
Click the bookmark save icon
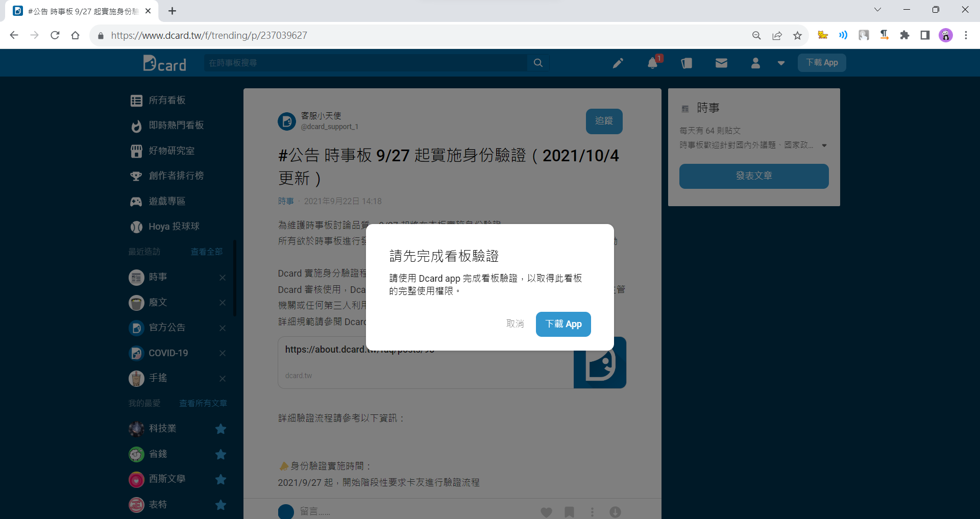pyautogui.click(x=569, y=512)
